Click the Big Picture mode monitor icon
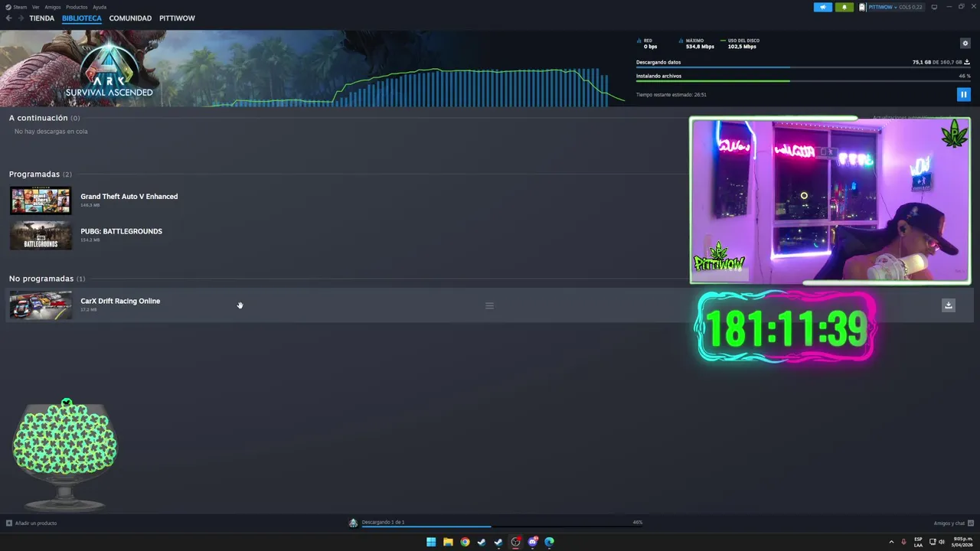Screen dimensions: 980x551 tap(934, 7)
